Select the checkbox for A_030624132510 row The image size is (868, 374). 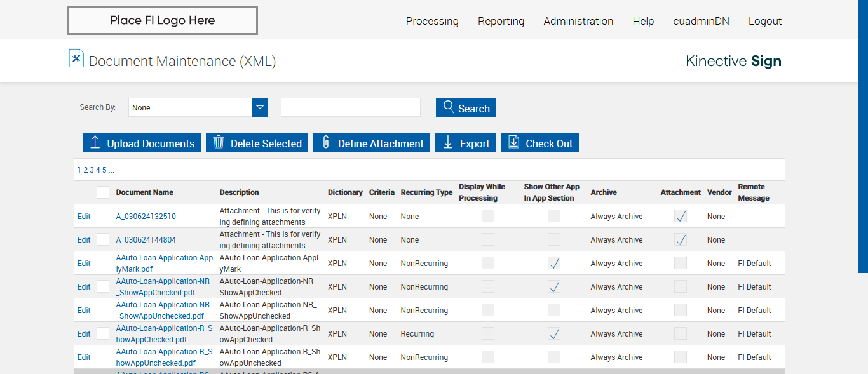point(103,216)
